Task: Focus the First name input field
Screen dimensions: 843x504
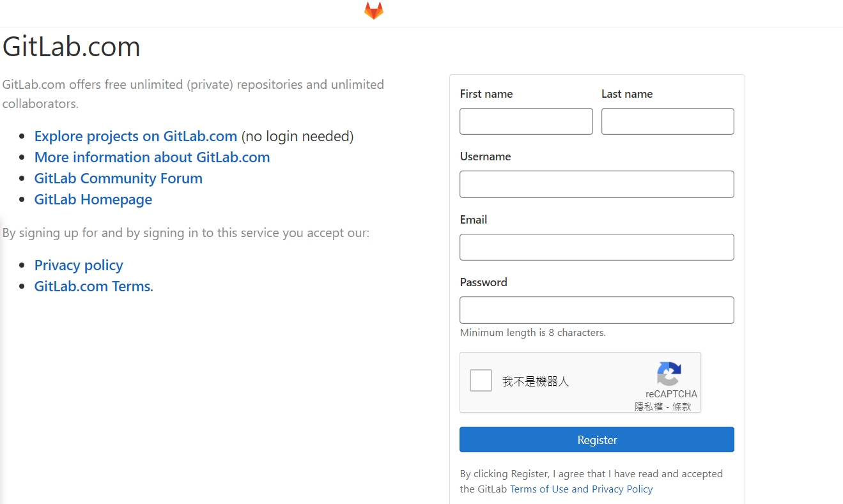Action: 526,121
